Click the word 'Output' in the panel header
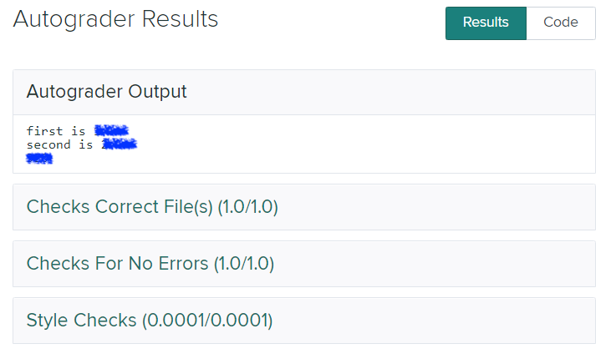This screenshot has width=616, height=364. pos(159,92)
